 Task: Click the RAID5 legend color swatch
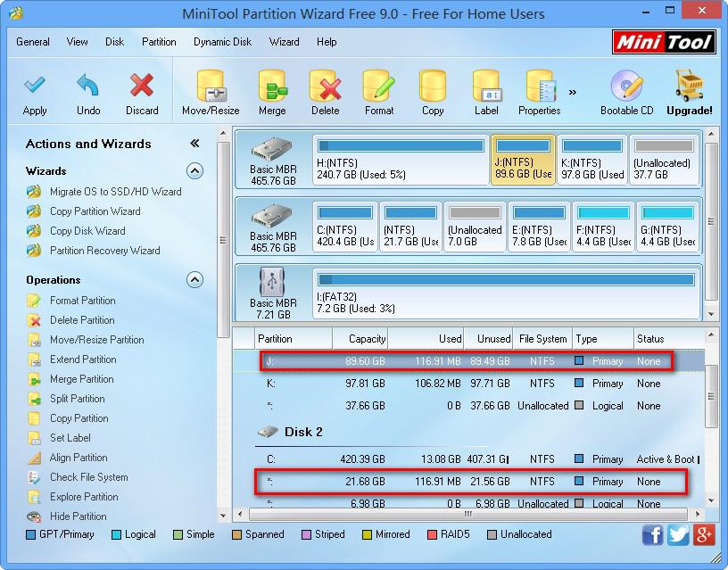[432, 534]
